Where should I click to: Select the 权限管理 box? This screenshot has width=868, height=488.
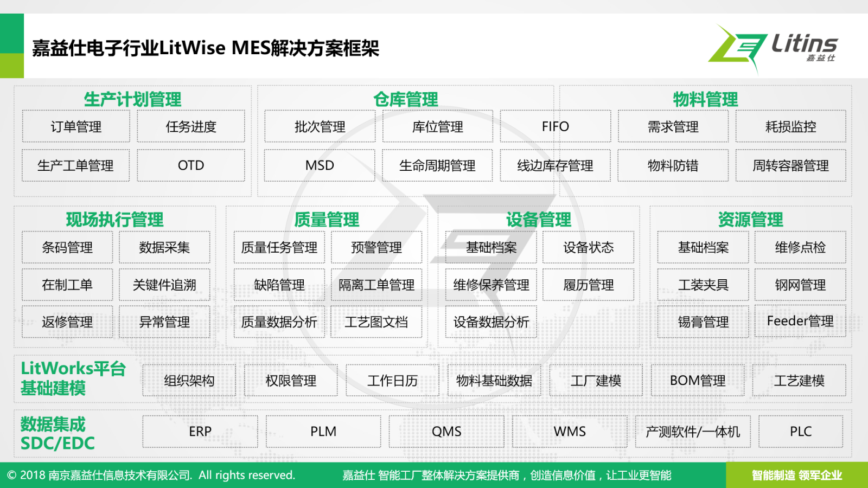pyautogui.click(x=291, y=381)
